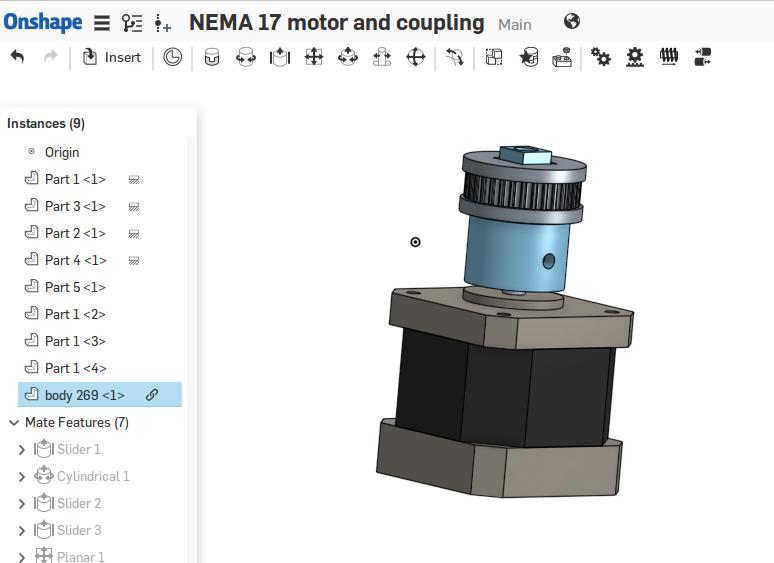Screen dimensions: 774x563
Task: Select Part 3 <1> instance
Action: tap(75, 206)
